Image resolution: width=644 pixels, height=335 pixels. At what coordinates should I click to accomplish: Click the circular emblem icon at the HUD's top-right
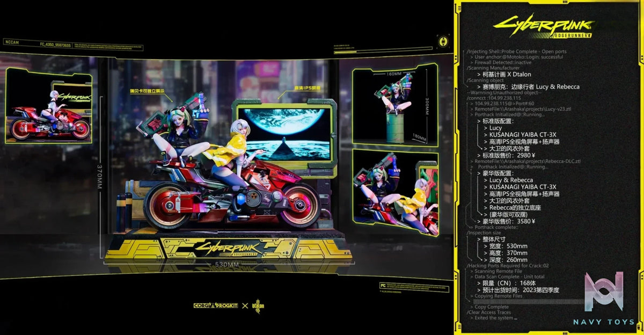[443, 41]
